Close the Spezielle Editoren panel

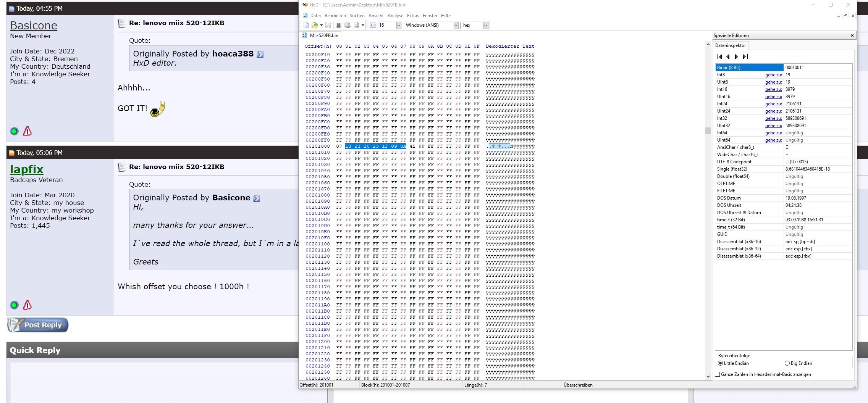852,35
